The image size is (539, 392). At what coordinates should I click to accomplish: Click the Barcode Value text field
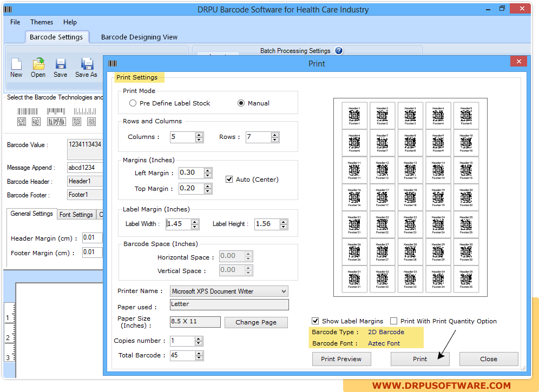tap(86, 149)
